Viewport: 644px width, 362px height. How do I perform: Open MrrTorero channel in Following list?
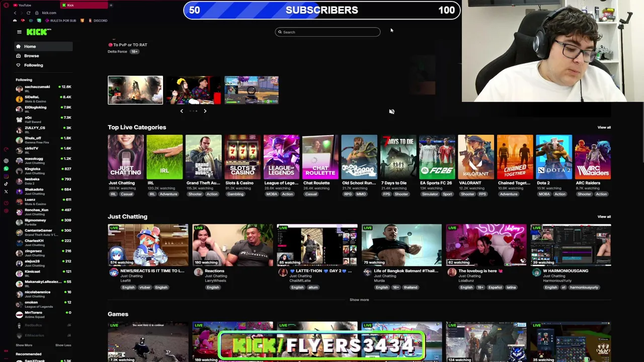click(43, 315)
